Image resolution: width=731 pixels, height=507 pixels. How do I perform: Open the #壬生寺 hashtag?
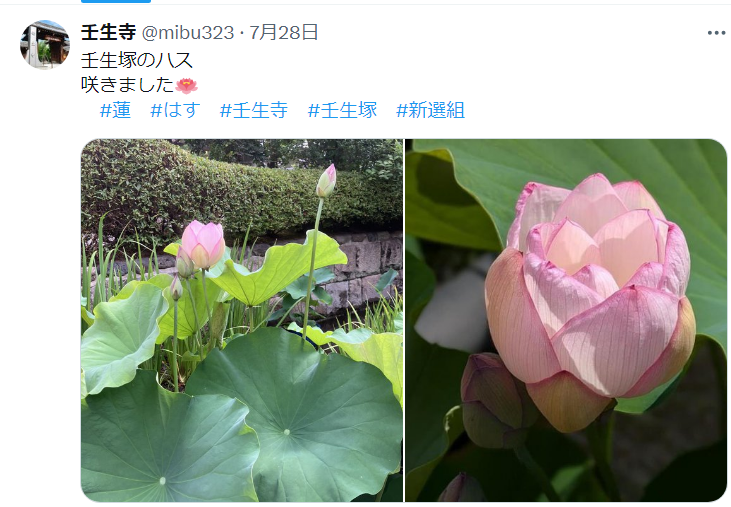tap(254, 110)
